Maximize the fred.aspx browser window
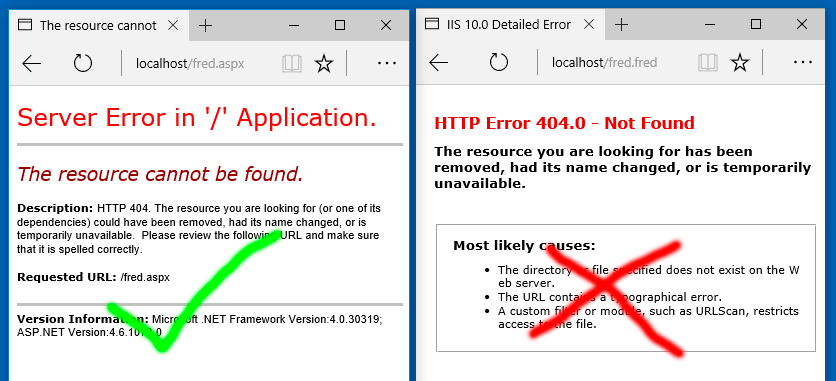Image resolution: width=836 pixels, height=381 pixels. 340,25
